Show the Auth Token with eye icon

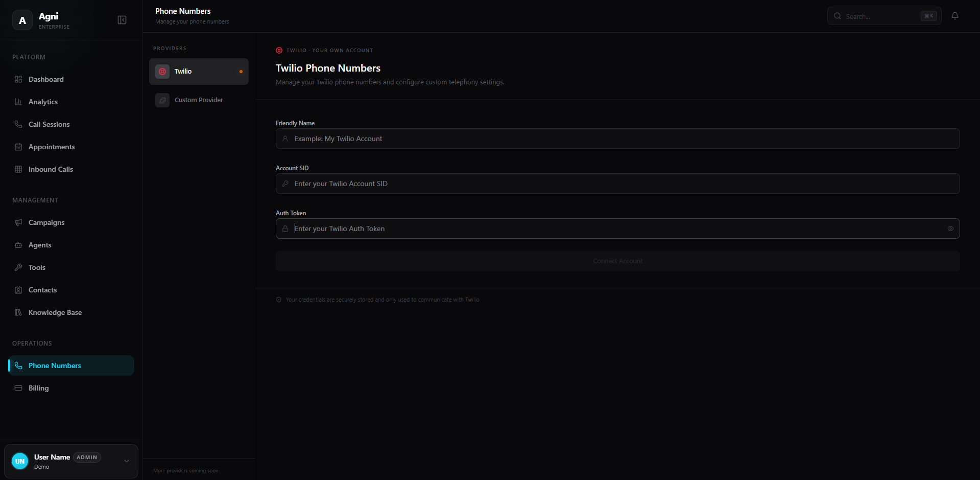pos(950,228)
